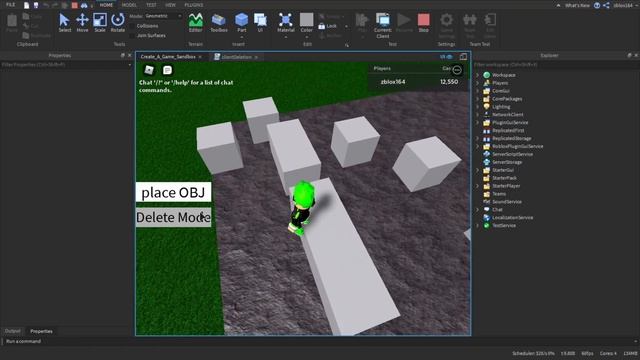Activate the Scale tool

click(x=100, y=23)
